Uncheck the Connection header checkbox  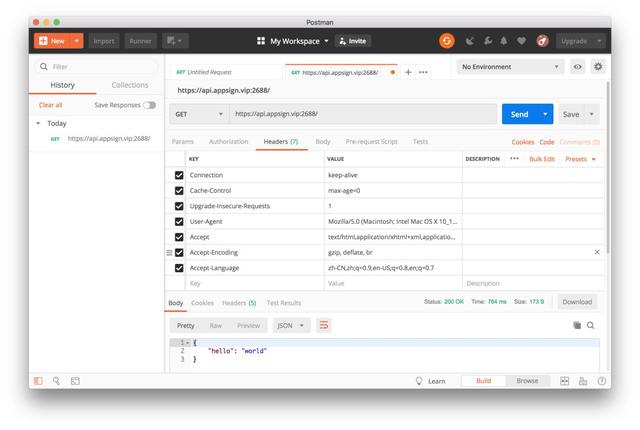pos(179,175)
